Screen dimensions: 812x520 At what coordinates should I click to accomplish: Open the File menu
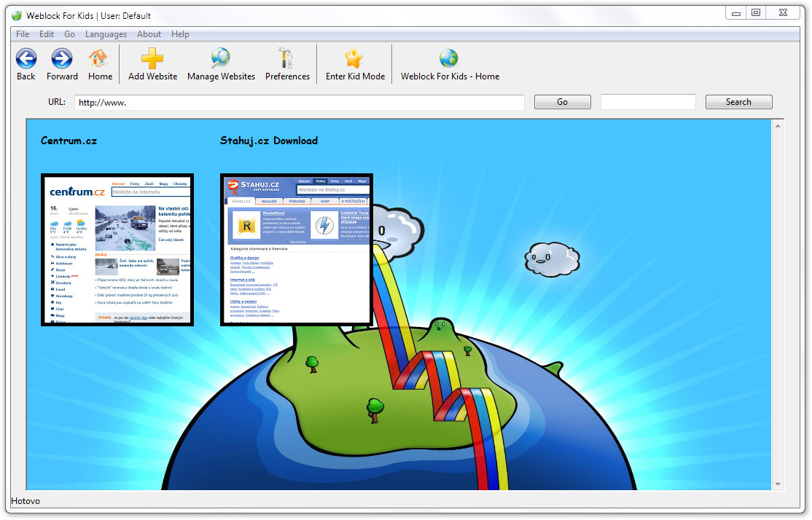[x=23, y=34]
